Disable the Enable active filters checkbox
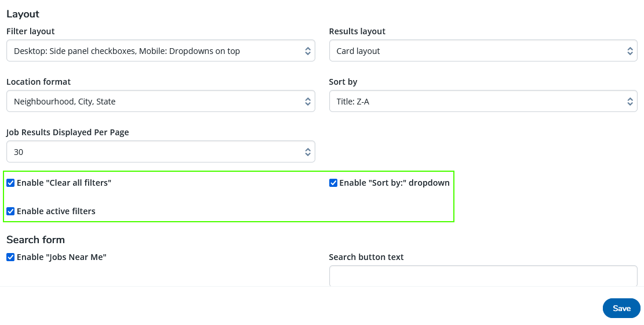The width and height of the screenshot is (644, 325). point(10,211)
